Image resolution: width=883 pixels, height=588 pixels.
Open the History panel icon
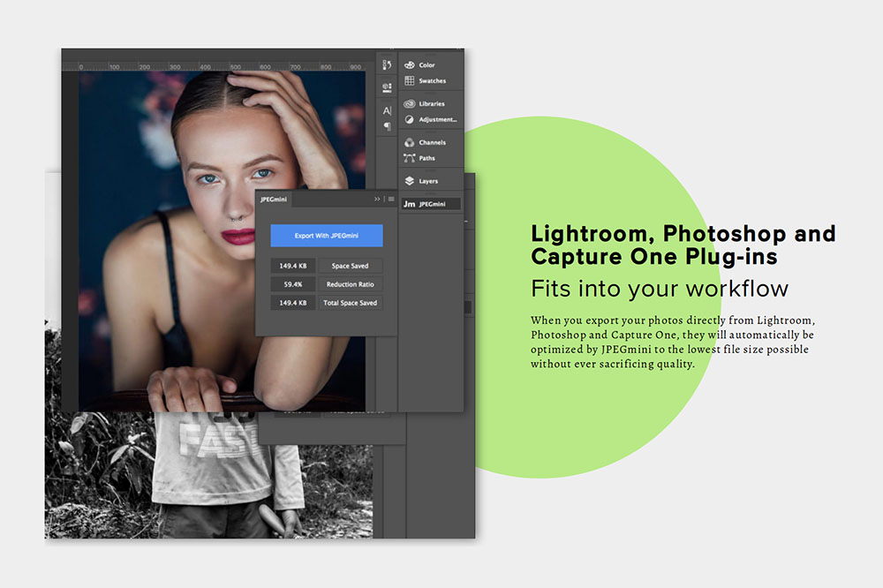[x=387, y=65]
